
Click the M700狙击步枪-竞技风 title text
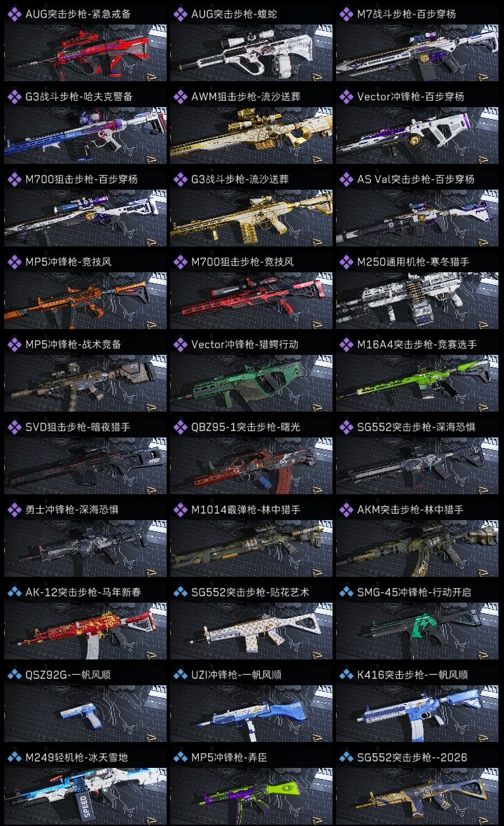(x=242, y=262)
